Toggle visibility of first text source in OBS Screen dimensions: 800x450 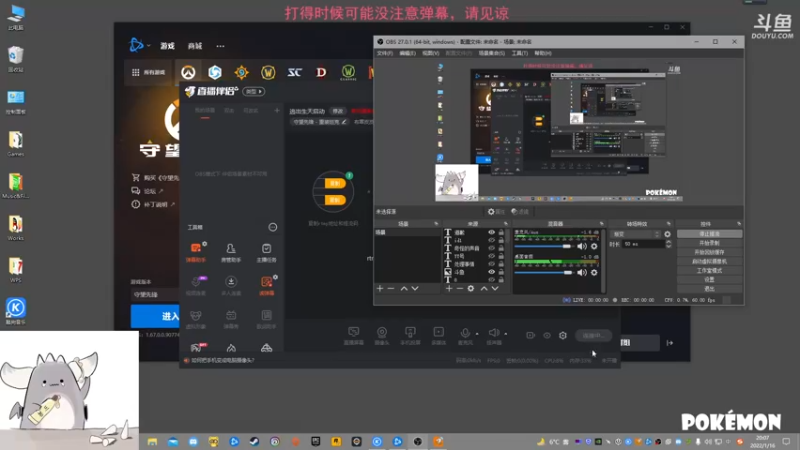tap(491, 232)
